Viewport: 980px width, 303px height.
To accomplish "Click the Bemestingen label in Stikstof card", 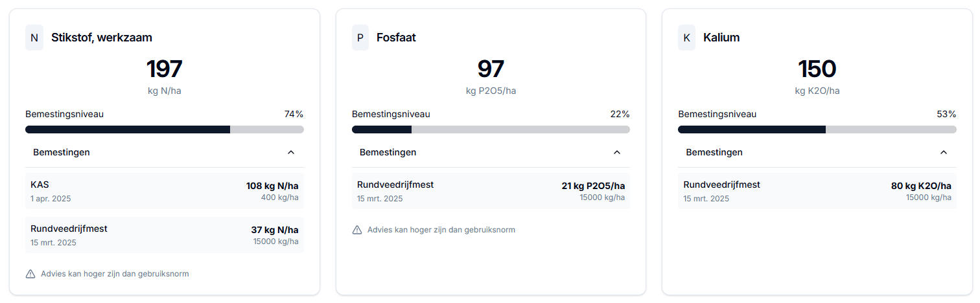I will pyautogui.click(x=62, y=152).
